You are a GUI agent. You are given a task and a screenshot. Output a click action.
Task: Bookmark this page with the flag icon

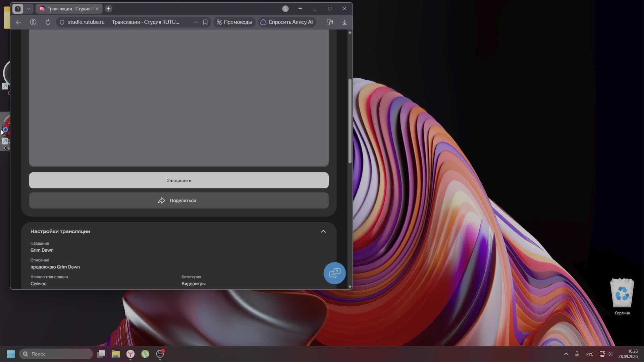pyautogui.click(x=205, y=22)
